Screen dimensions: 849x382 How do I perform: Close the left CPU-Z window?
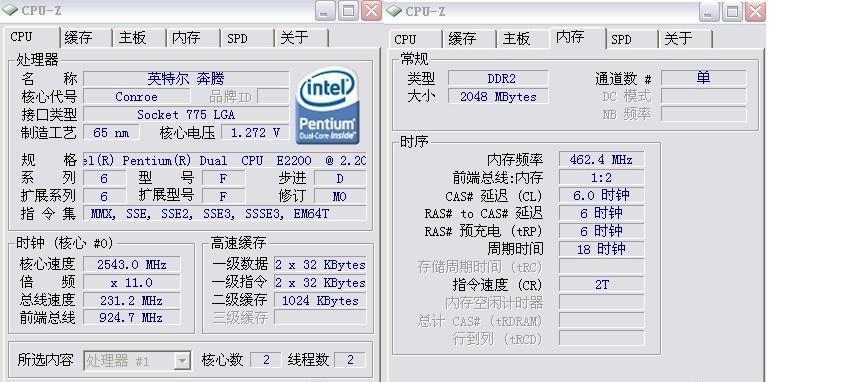coord(371,11)
